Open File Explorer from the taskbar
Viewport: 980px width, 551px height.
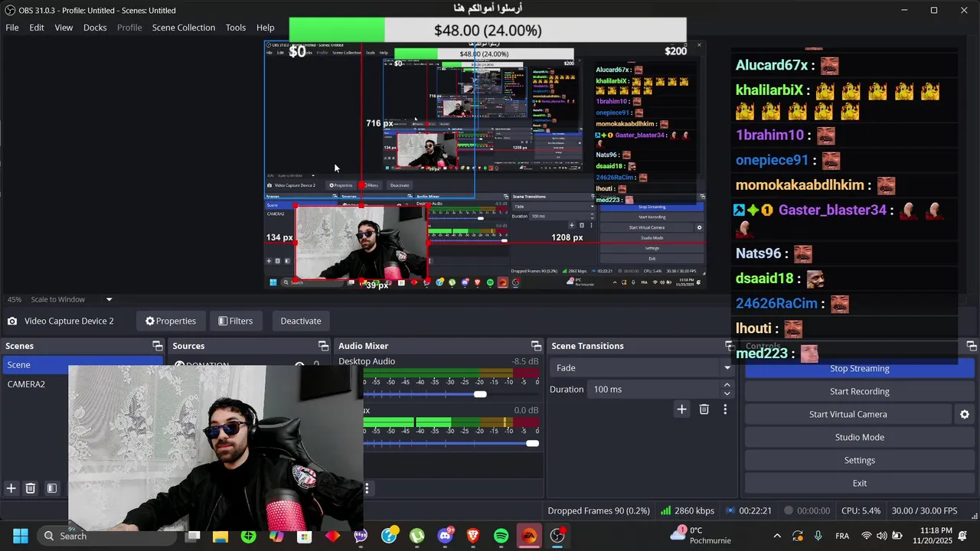coord(220,536)
